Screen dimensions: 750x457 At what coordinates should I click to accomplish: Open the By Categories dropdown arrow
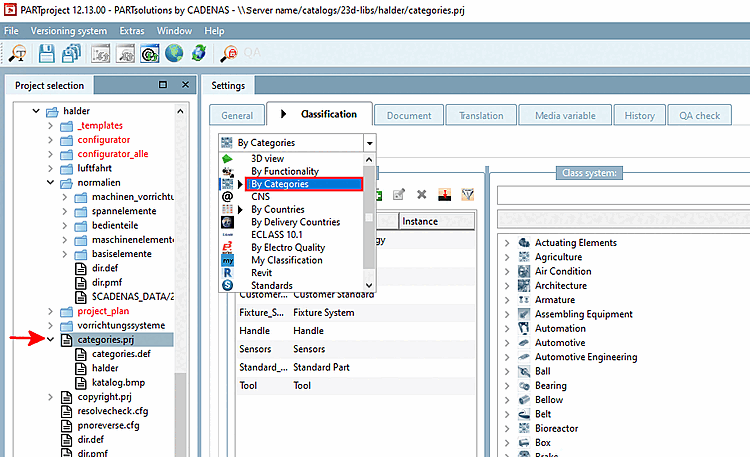tap(369, 143)
